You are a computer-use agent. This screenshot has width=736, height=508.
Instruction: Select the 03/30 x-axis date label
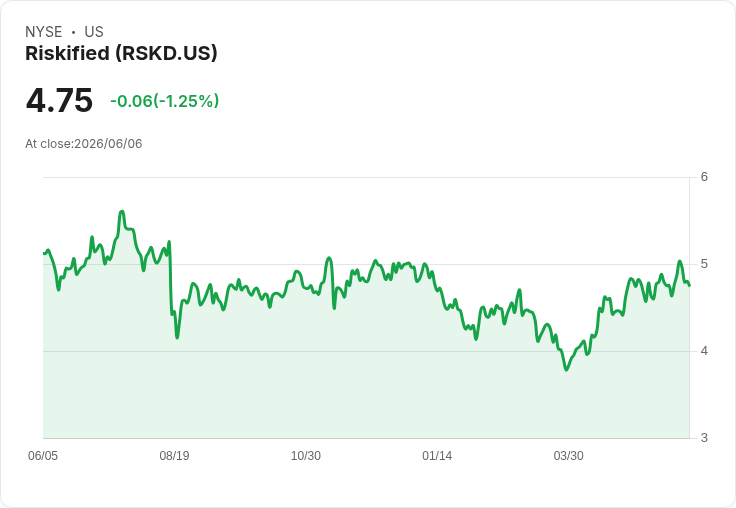click(568, 455)
